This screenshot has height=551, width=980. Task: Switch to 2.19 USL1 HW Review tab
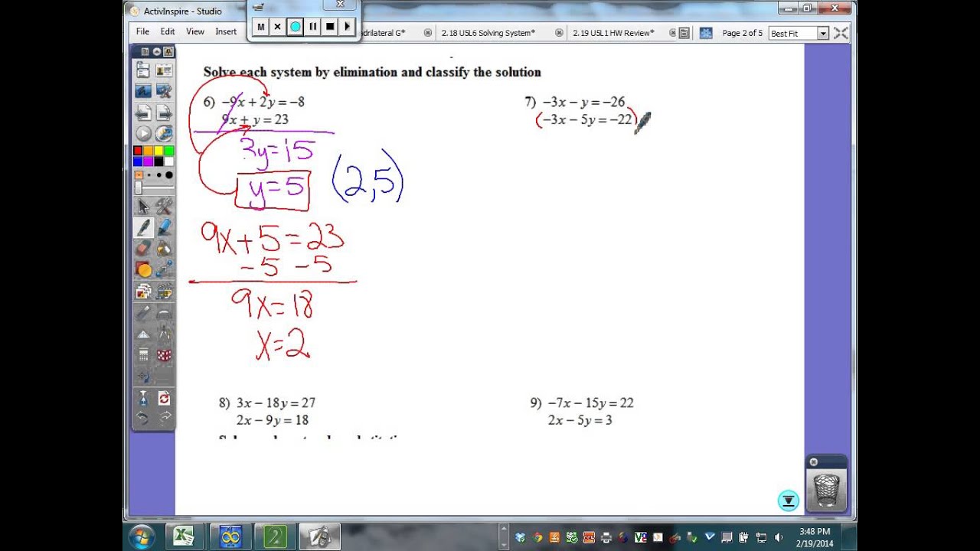(x=613, y=33)
